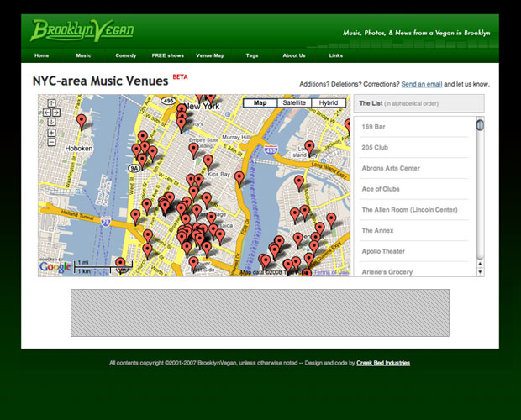Screen dimensions: 521x420
Task: Open the BrooklynVegan logo homepage
Action: point(82,30)
